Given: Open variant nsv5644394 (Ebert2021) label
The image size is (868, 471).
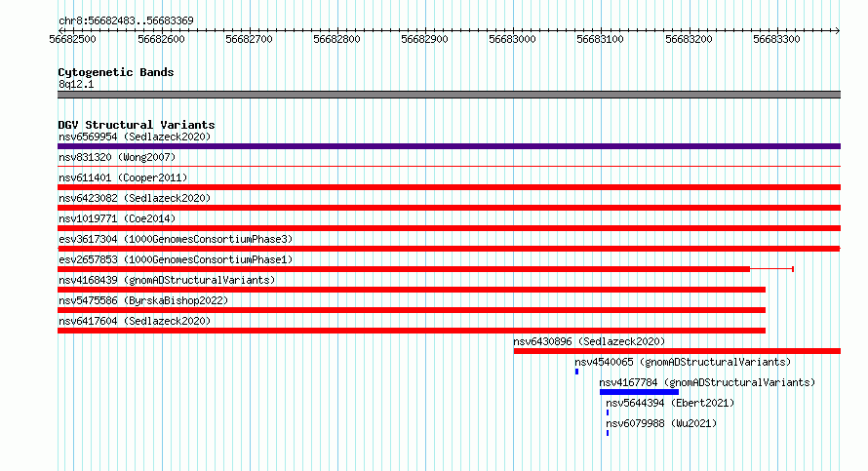Looking at the screenshot, I should [670, 403].
